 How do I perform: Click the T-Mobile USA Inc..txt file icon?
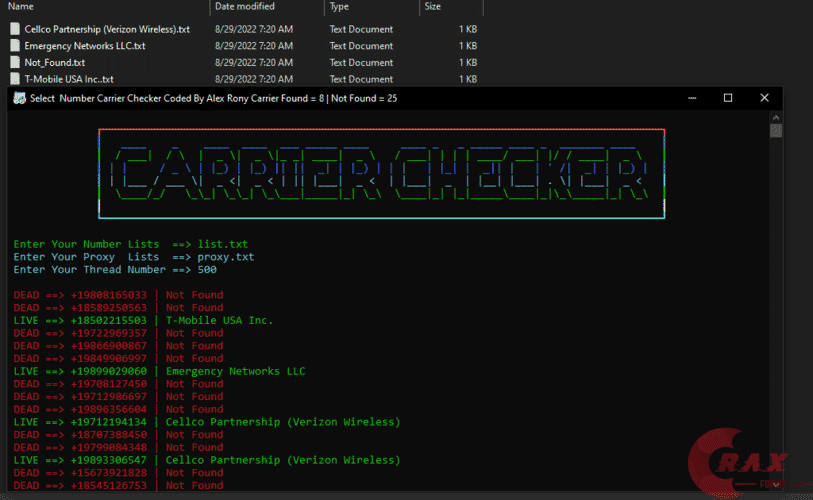click(15, 79)
